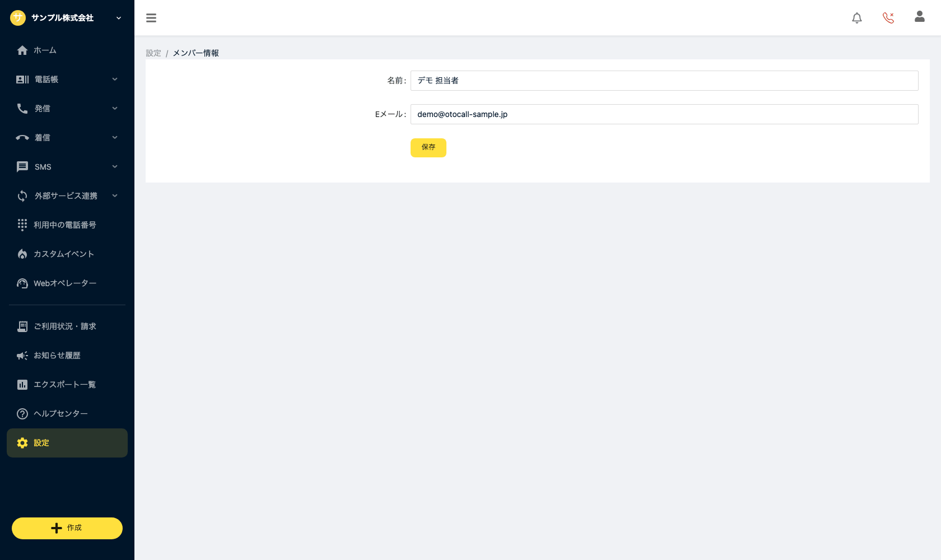Open the サンプル株式会社 company dropdown
Image resolution: width=941 pixels, height=560 pixels.
tap(67, 18)
